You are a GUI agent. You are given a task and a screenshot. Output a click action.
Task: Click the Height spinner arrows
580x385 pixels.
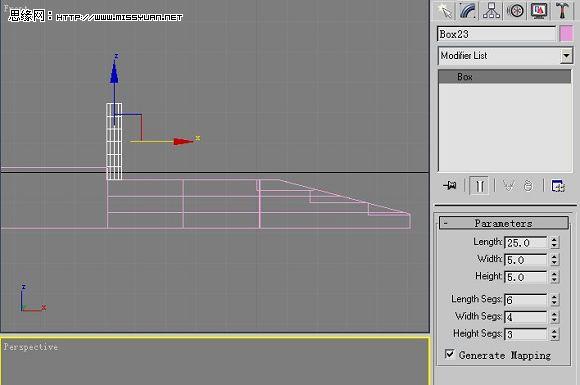[554, 277]
